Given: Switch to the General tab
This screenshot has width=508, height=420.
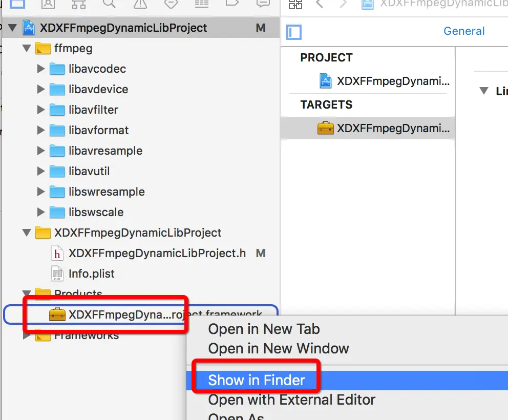Looking at the screenshot, I should [464, 31].
